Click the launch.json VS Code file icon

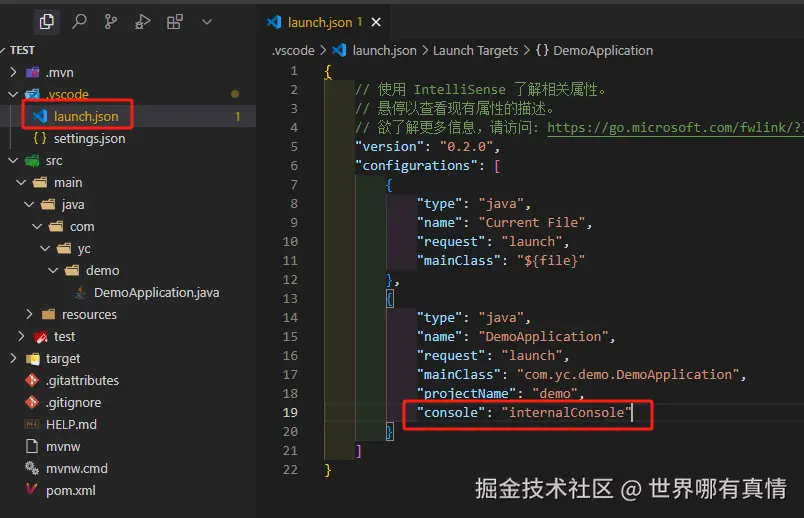click(40, 116)
